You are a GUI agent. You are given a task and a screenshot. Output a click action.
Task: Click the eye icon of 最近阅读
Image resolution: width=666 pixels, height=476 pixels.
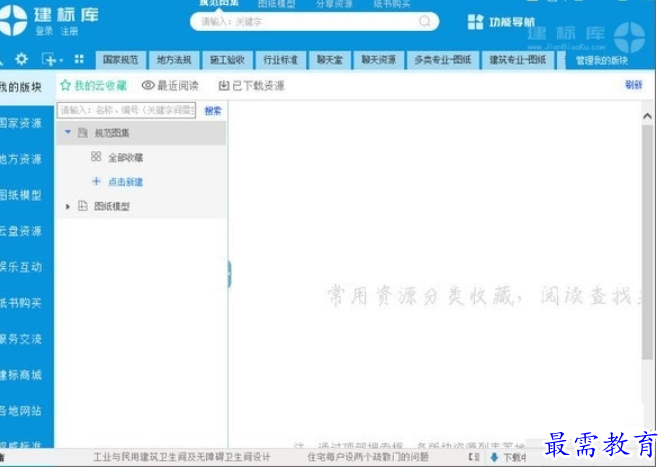coord(148,85)
